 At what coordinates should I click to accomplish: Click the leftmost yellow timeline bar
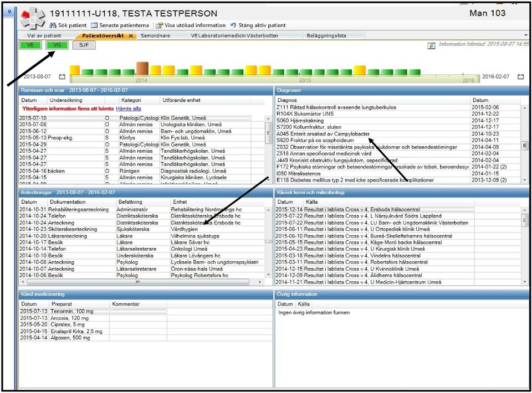point(75,70)
